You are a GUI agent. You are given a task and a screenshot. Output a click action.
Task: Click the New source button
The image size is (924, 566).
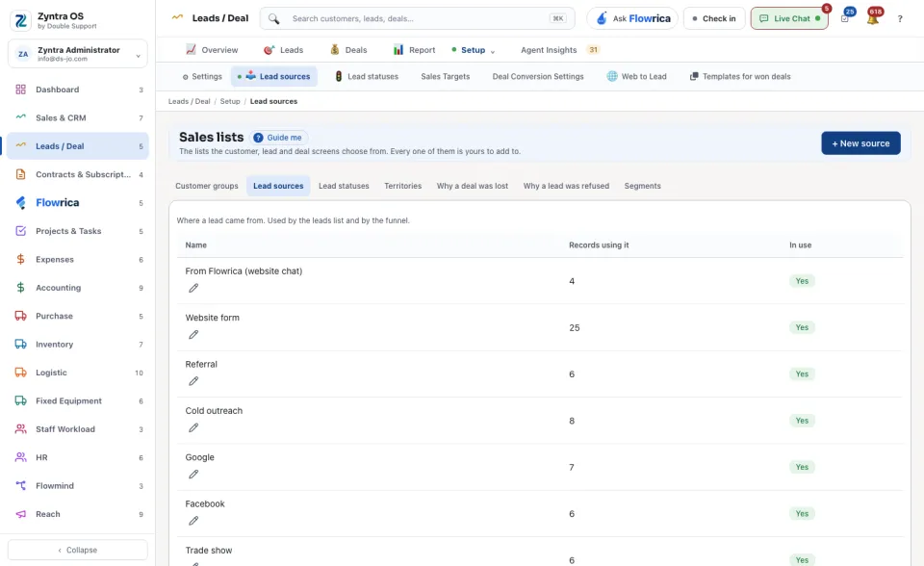pos(860,143)
